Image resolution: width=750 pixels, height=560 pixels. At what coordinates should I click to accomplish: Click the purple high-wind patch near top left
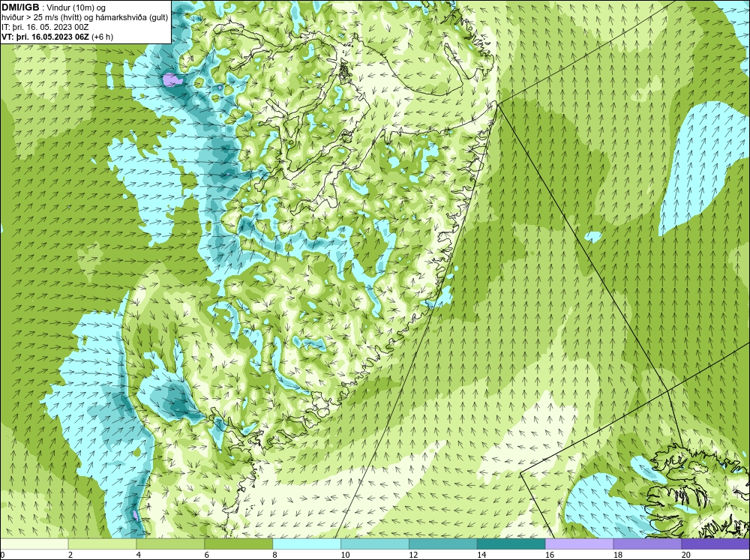pyautogui.click(x=171, y=79)
